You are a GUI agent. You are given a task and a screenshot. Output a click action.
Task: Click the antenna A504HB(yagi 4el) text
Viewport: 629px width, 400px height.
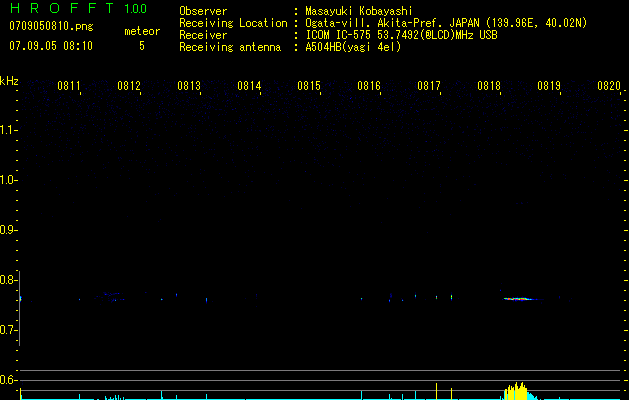(353, 47)
